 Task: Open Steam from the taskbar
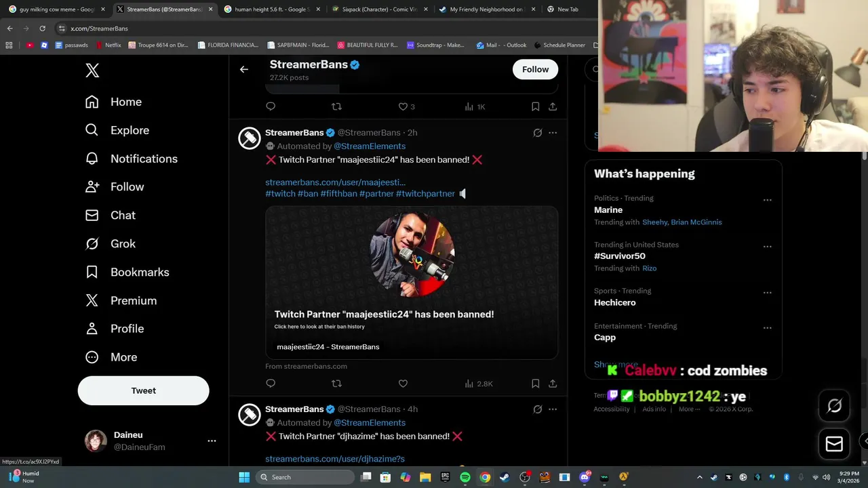(x=505, y=477)
